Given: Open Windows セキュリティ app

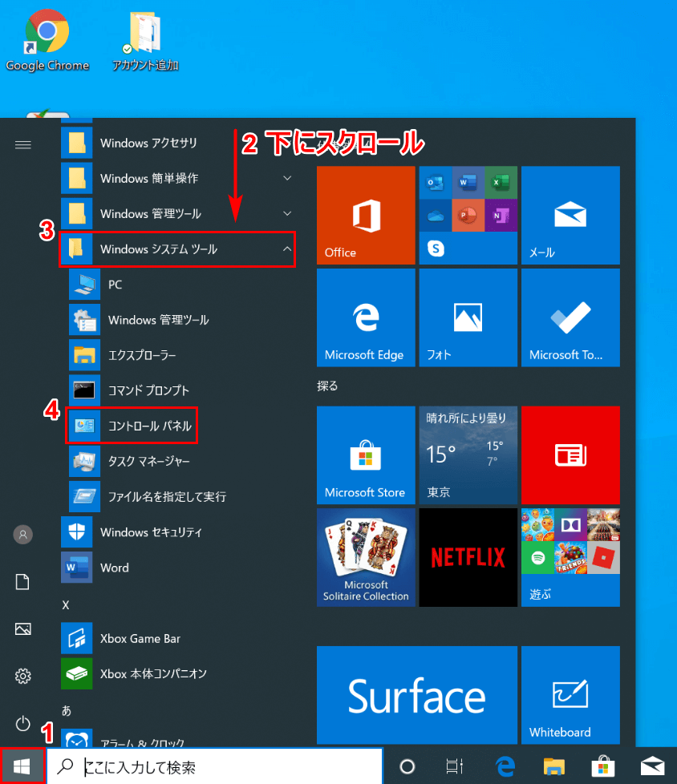Looking at the screenshot, I should click(178, 532).
